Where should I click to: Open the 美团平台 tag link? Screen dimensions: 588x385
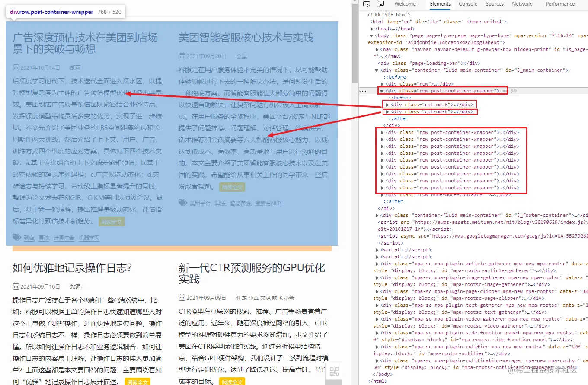click(200, 204)
